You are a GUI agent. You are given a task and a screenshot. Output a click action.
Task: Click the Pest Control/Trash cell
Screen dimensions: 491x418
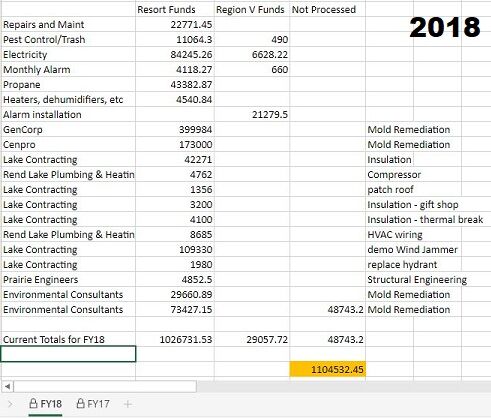click(x=68, y=39)
